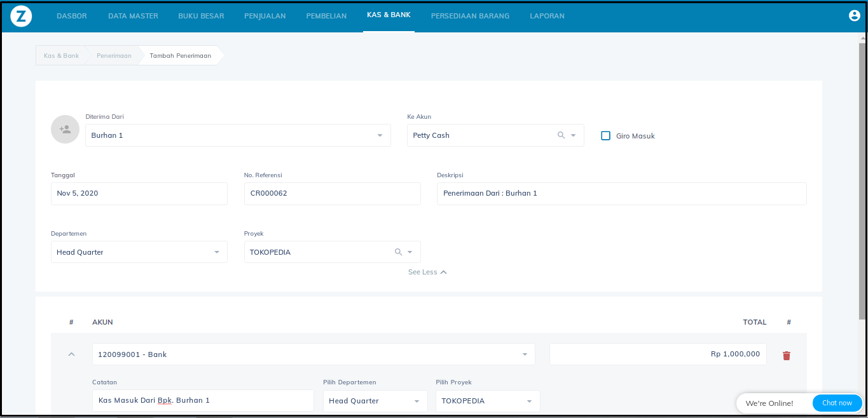868x418 pixels.
Task: Click the search icon in Ke Akun
Action: pyautogui.click(x=561, y=135)
